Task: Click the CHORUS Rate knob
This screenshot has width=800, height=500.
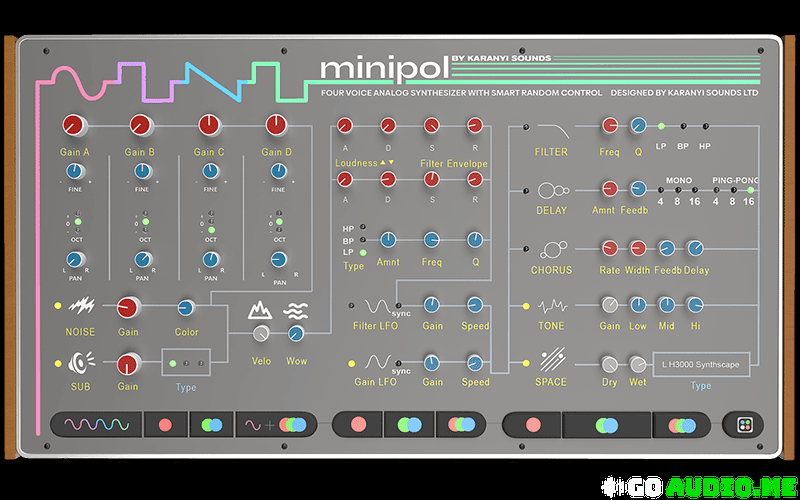Action: 610,248
